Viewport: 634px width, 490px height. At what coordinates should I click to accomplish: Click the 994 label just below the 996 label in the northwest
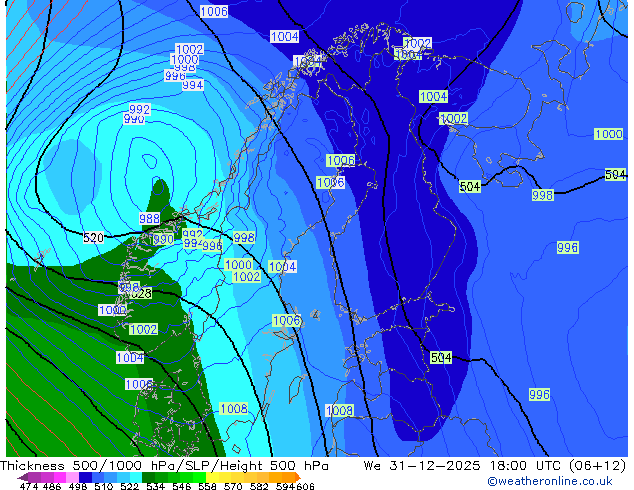[192, 85]
